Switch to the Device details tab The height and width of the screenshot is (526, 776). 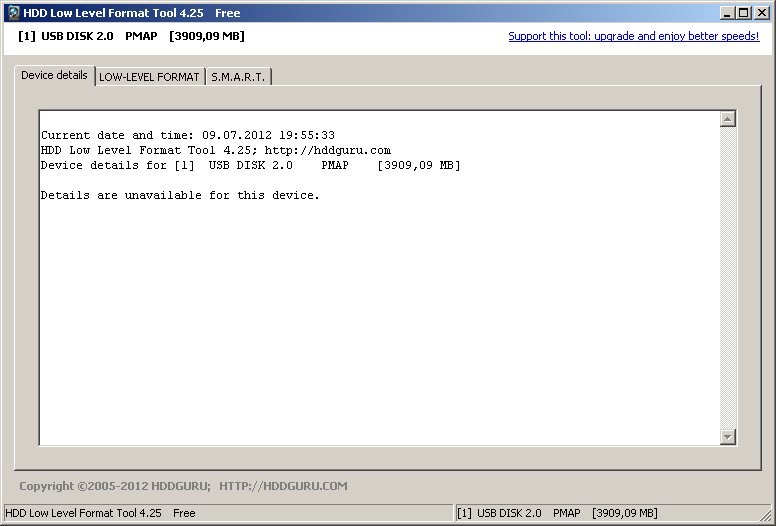click(54, 76)
